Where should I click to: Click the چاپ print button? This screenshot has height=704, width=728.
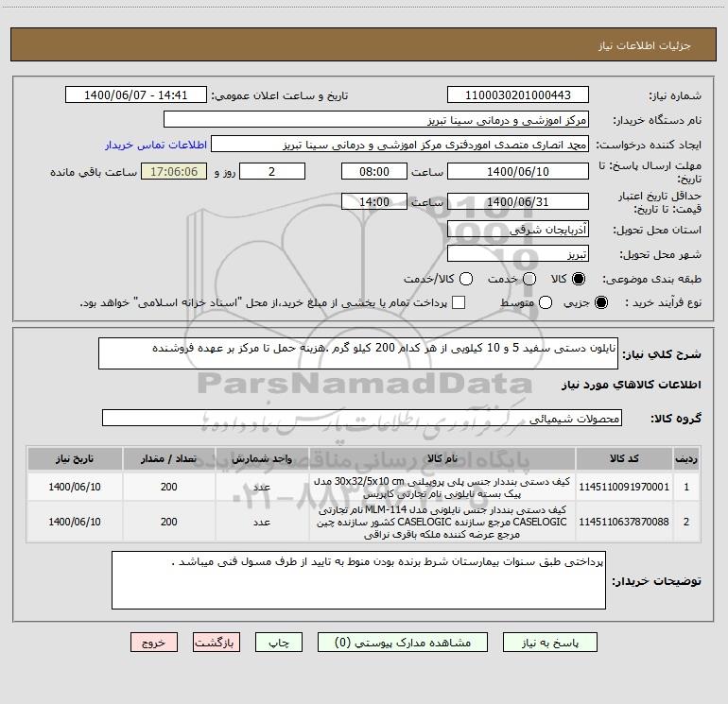(279, 643)
